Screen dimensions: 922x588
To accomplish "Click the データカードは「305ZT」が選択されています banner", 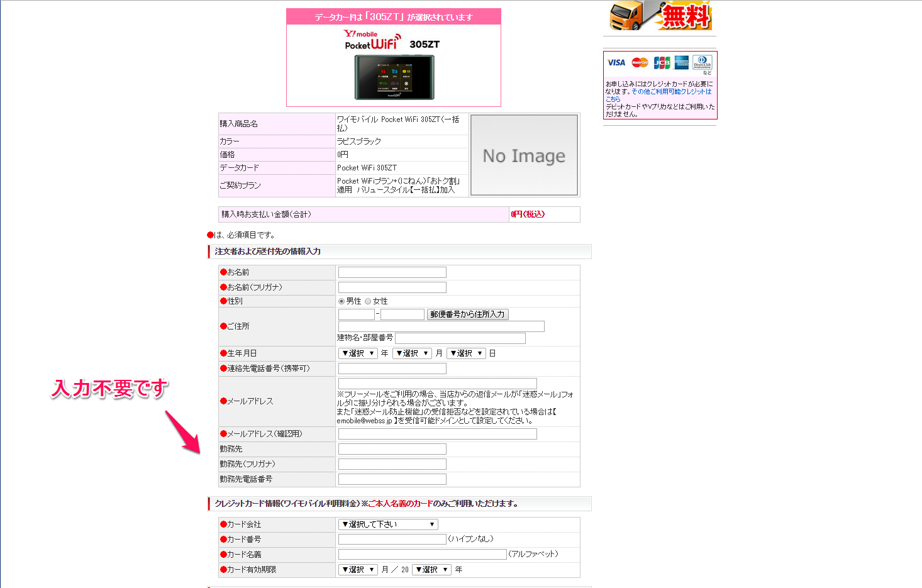I will point(394,17).
